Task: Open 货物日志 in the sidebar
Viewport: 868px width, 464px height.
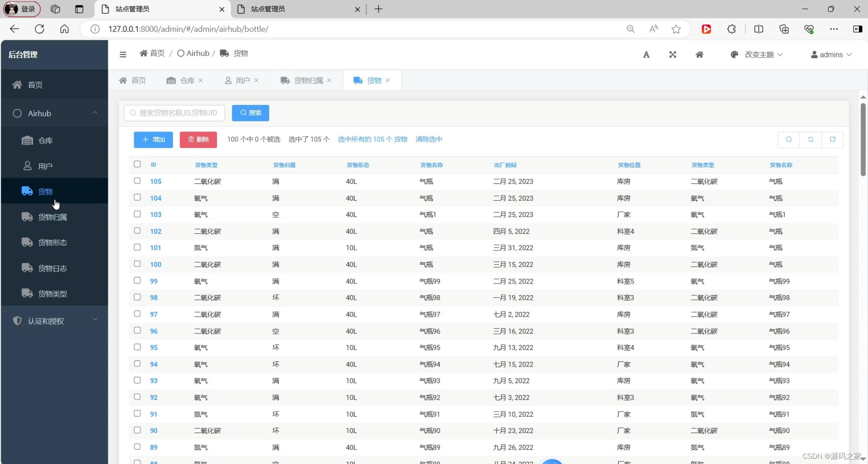Action: pyautogui.click(x=52, y=268)
